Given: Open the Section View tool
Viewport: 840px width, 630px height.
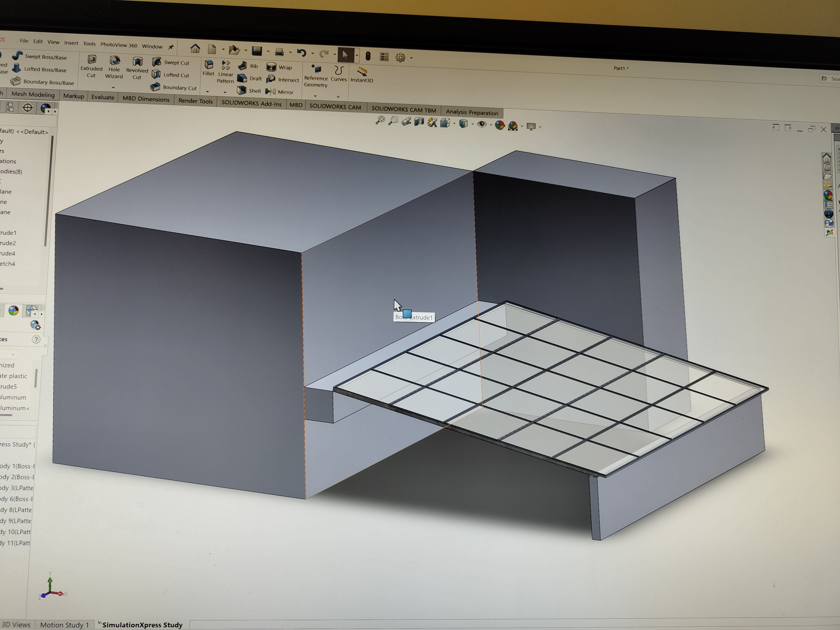Looking at the screenshot, I should click(x=419, y=122).
